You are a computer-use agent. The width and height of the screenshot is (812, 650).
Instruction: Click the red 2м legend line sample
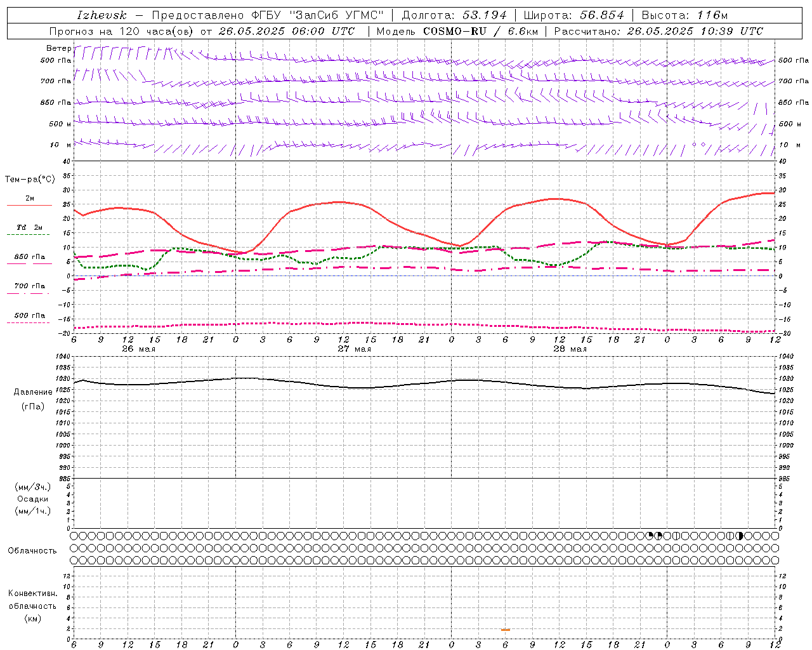29,205
